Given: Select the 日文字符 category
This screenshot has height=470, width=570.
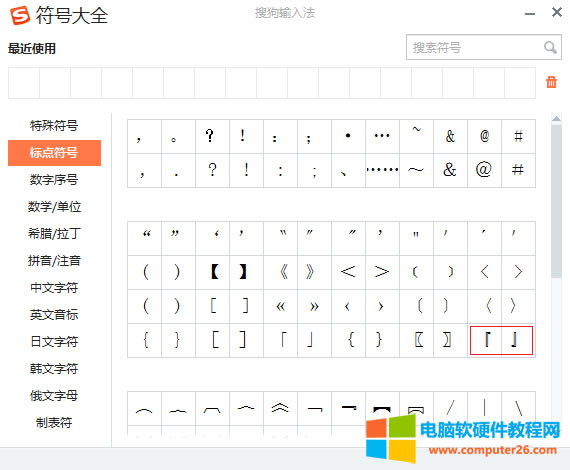Looking at the screenshot, I should click(x=54, y=342).
